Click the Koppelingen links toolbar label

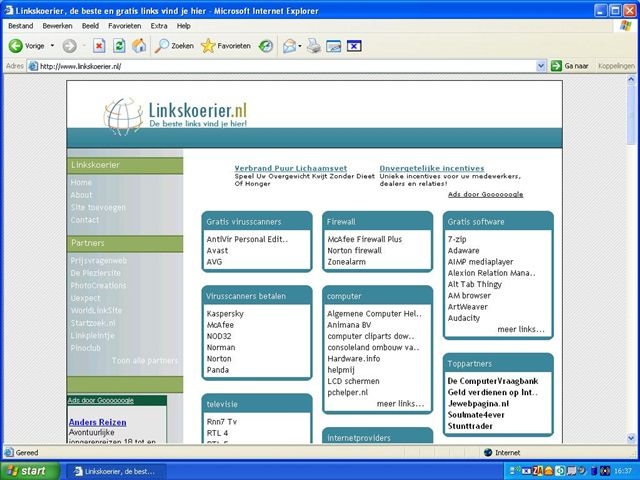[x=616, y=66]
